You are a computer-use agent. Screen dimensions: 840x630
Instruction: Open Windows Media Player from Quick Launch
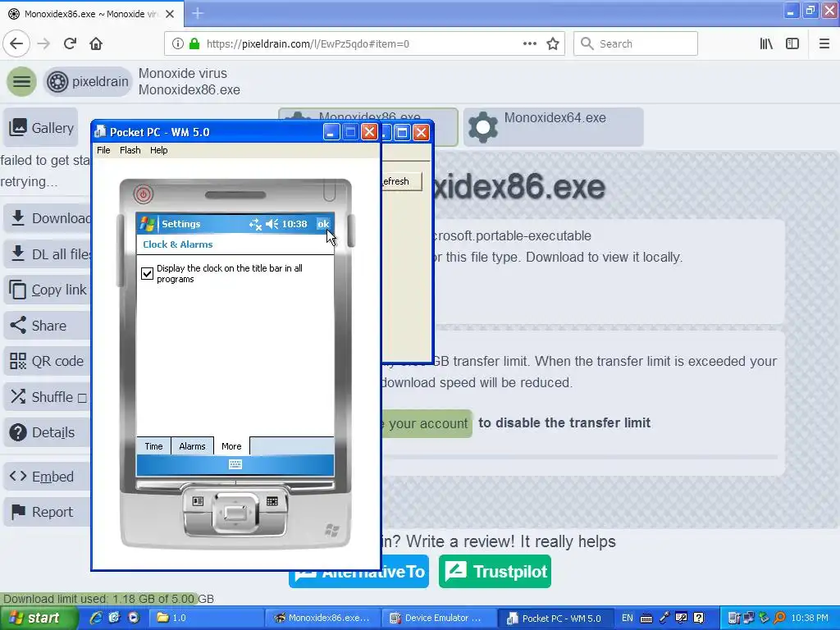coord(134,618)
